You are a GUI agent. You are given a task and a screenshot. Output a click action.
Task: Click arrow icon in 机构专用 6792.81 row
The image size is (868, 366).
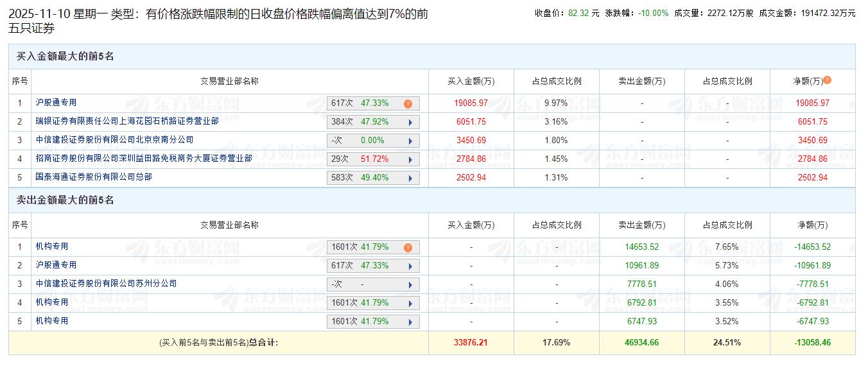click(x=410, y=303)
